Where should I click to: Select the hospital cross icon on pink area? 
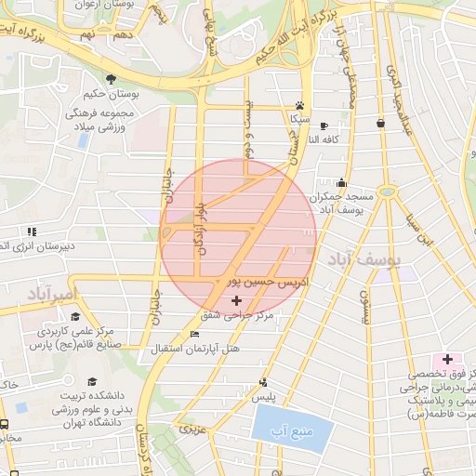point(447,360)
